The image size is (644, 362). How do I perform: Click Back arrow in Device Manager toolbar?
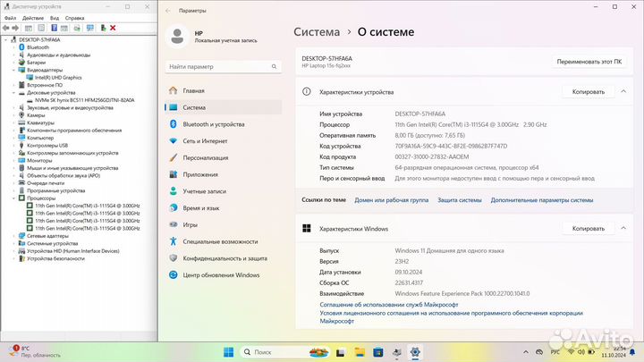5,28
